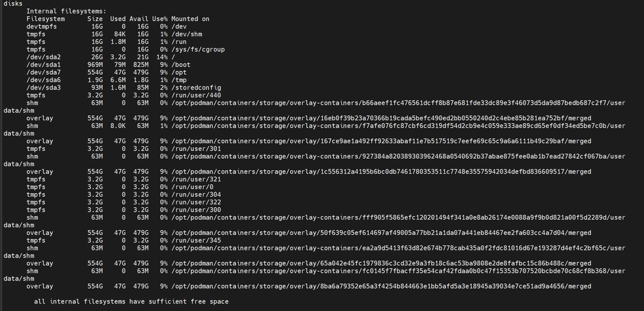
Task: Click the overlay-containers path starting b66aeef1
Action: point(398,103)
